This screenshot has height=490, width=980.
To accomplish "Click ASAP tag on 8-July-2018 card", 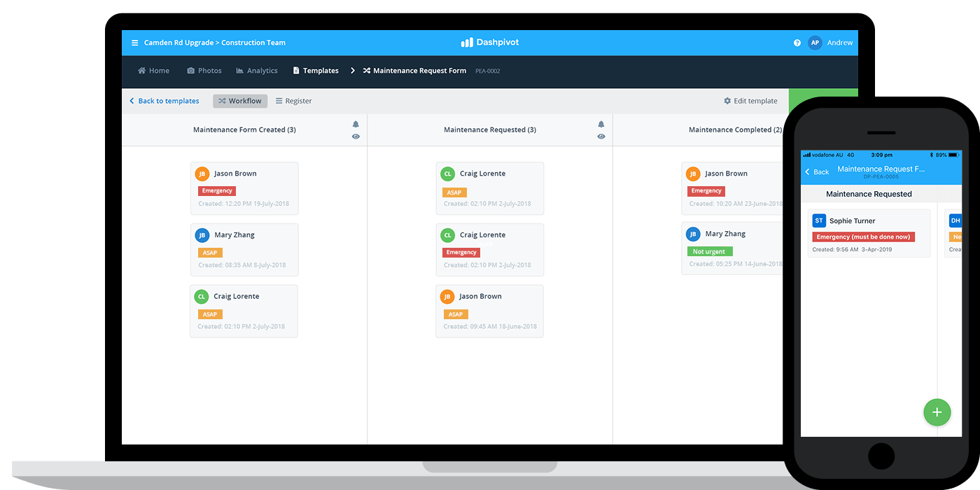I will pyautogui.click(x=210, y=253).
